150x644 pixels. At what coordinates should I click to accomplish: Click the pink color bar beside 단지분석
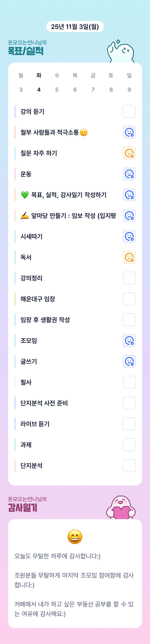pos(15,465)
